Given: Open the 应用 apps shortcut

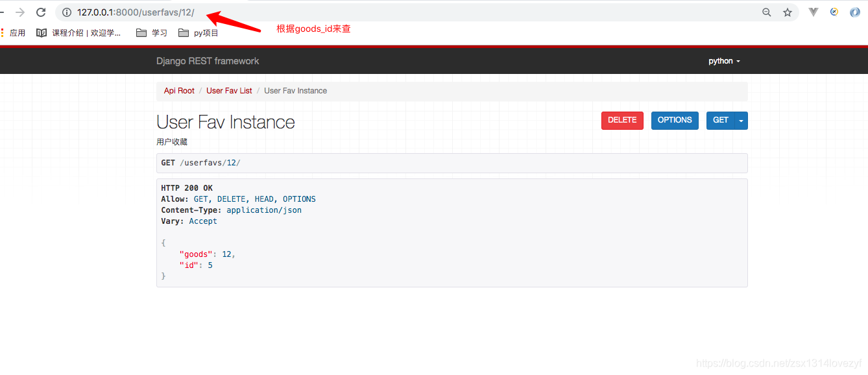Looking at the screenshot, I should click(13, 32).
